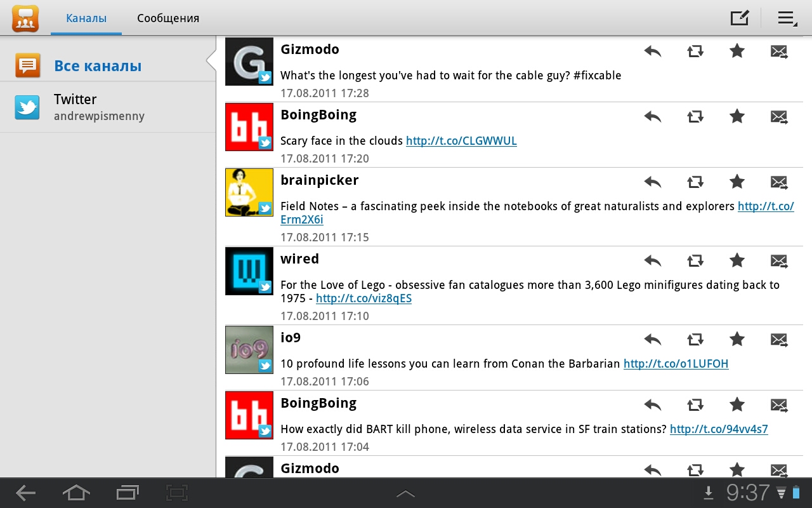Screen dimensions: 812x508
Task: Retweet io9's Conan the Barbarian tweet
Action: coord(695,340)
